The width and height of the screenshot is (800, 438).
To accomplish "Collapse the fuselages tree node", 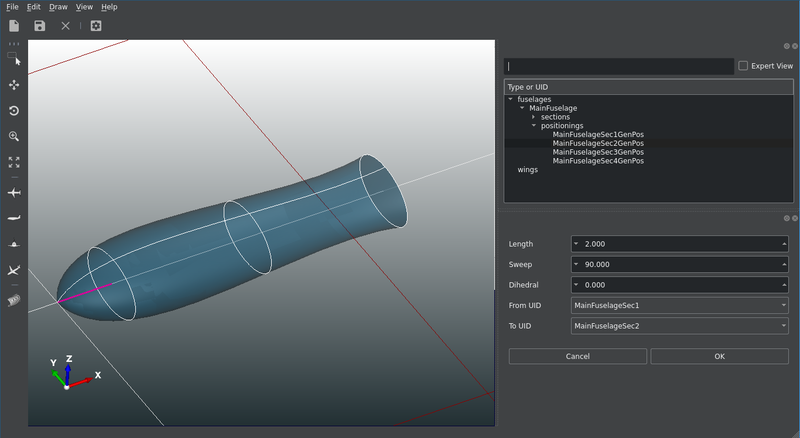I will (x=511, y=99).
